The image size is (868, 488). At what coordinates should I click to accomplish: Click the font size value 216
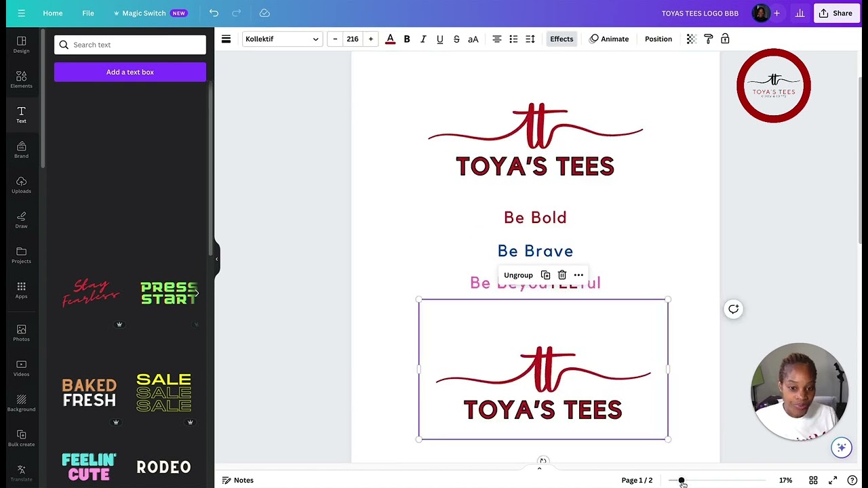(353, 39)
